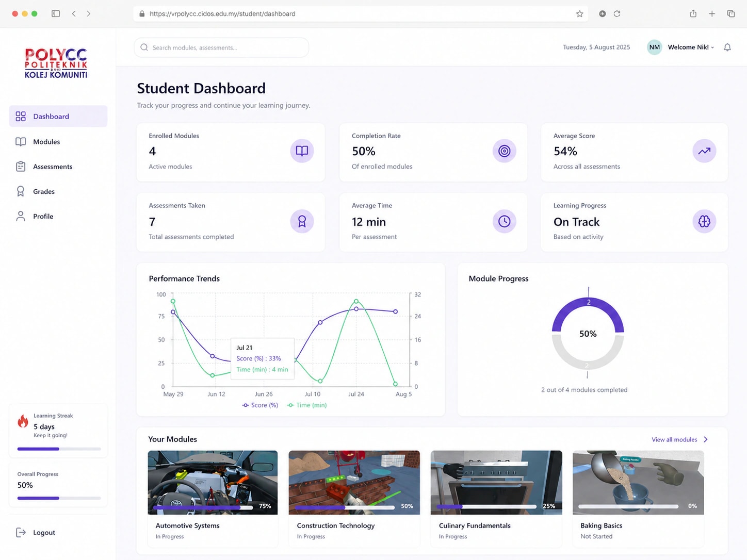Click the Completion Rate target icon
This screenshot has height=560, width=747.
coord(504,151)
